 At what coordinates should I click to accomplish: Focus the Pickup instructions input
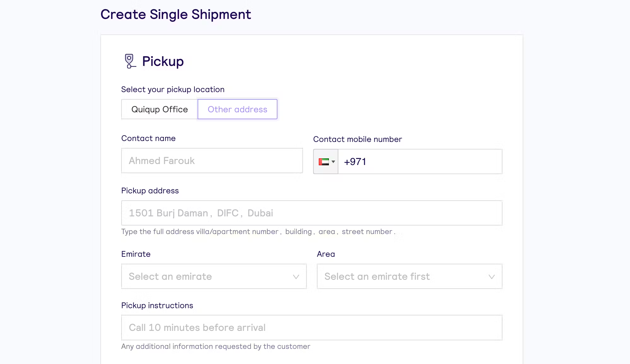point(312,328)
